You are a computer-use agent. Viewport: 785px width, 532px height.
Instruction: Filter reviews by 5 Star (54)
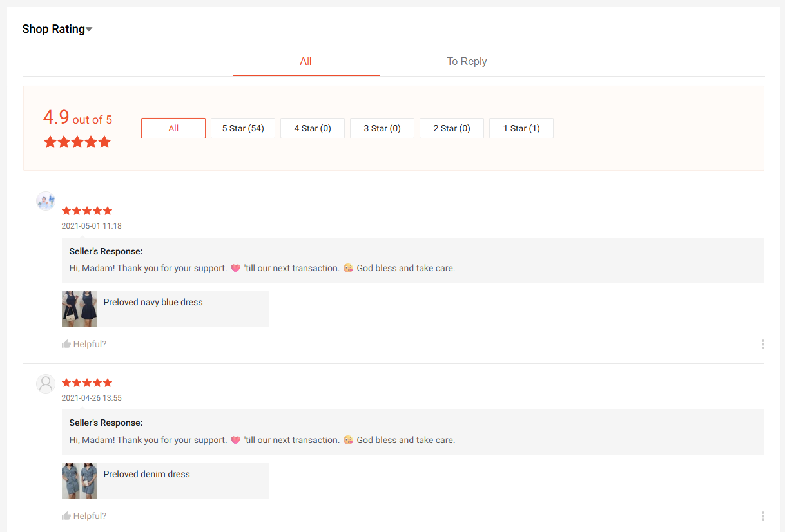pos(243,128)
